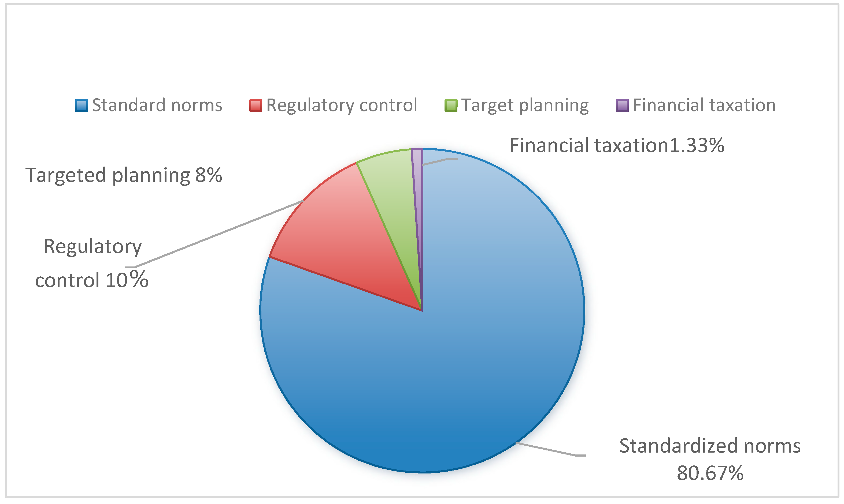Select the 'Target planning' legend text
Screen dimensions: 844x504
pos(525,105)
